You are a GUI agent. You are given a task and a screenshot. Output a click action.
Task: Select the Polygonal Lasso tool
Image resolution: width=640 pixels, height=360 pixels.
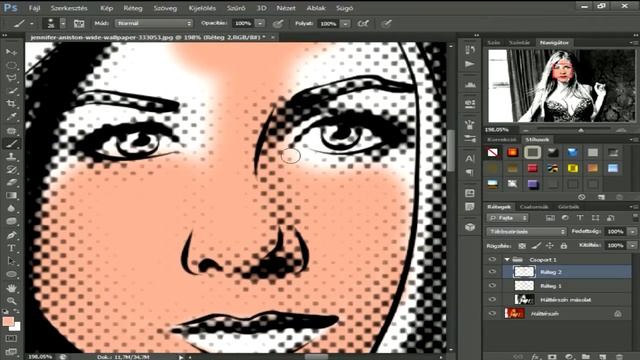(11, 78)
